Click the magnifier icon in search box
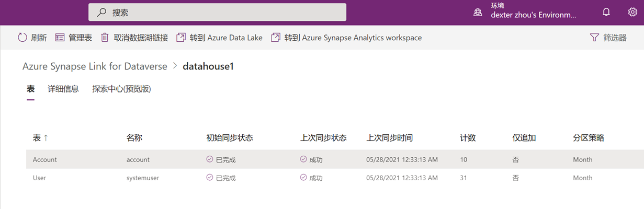The image size is (644, 209). click(x=102, y=13)
